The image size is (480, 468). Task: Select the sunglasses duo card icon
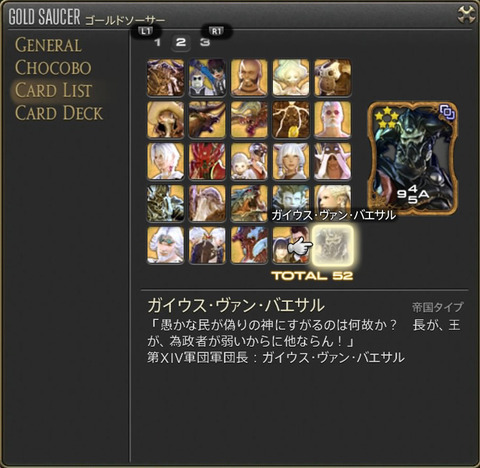point(207,78)
